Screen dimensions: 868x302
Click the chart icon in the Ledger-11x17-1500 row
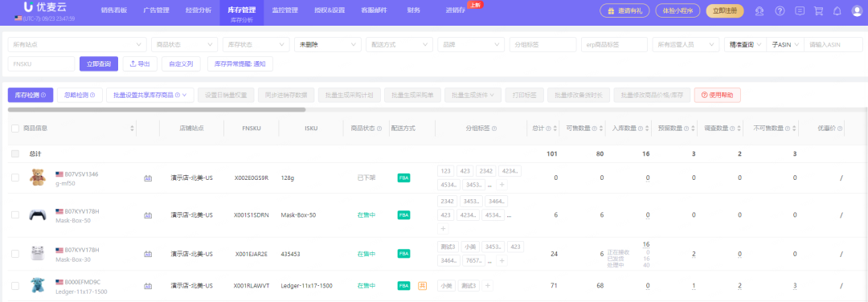coord(148,286)
